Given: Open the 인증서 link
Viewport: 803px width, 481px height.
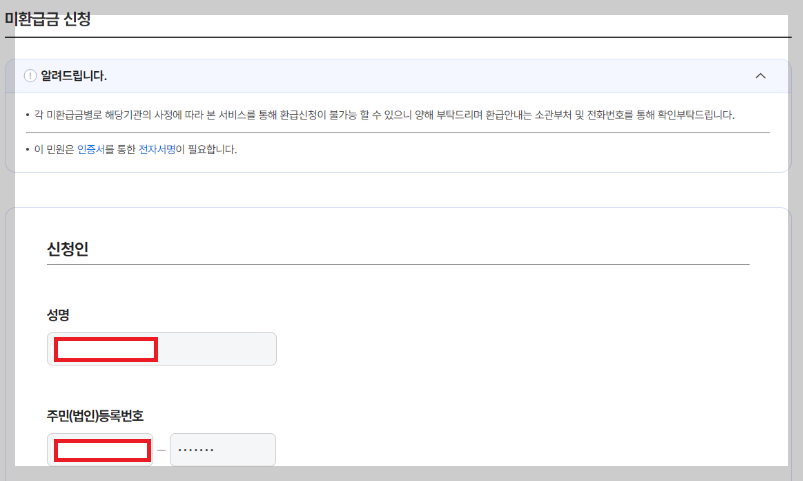Looking at the screenshot, I should (91, 149).
